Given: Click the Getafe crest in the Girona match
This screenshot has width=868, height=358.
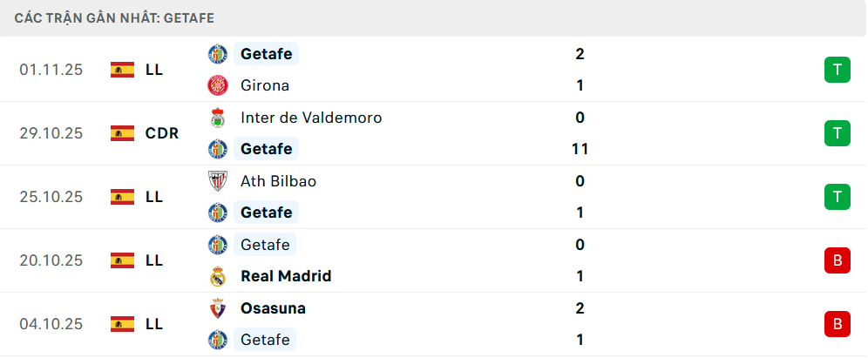Looking at the screenshot, I should tap(217, 54).
